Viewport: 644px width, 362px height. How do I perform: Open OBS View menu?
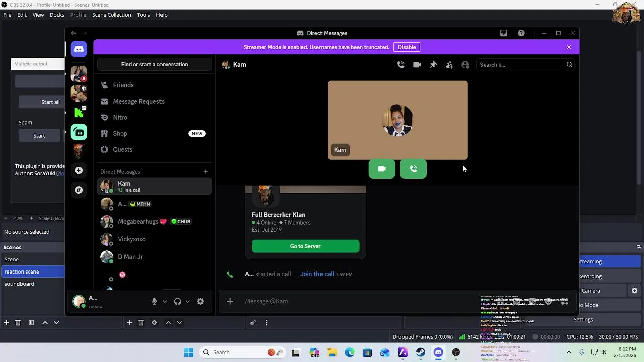[38, 15]
